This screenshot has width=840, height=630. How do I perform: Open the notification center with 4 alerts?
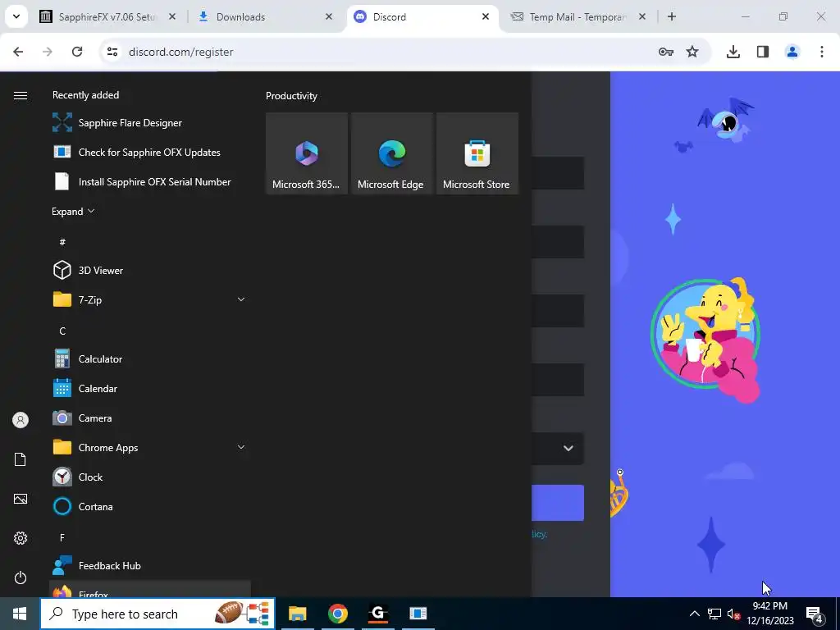815,614
